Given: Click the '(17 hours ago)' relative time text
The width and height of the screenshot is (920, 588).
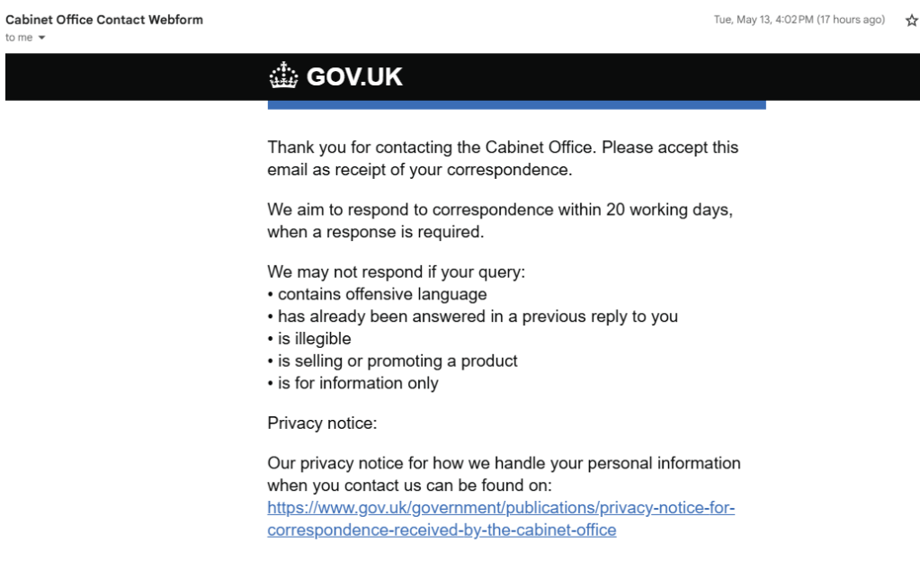Looking at the screenshot, I should point(851,21).
